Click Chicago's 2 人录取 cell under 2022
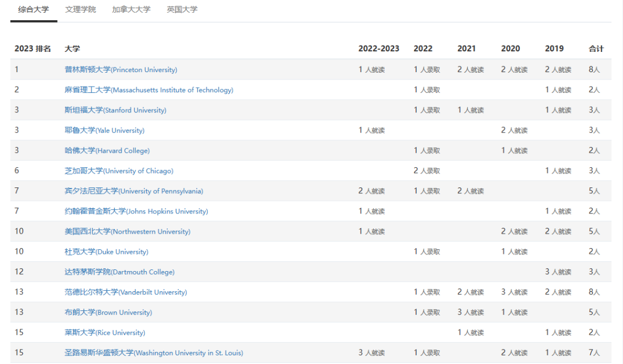623x364 pixels. [427, 171]
